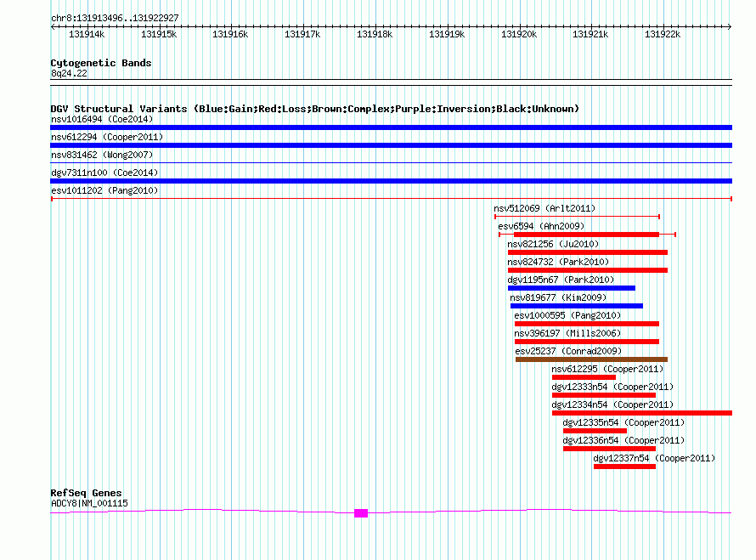Select the esv6594 (Ahn2009) red loss bar
756x560 pixels.
[586, 235]
